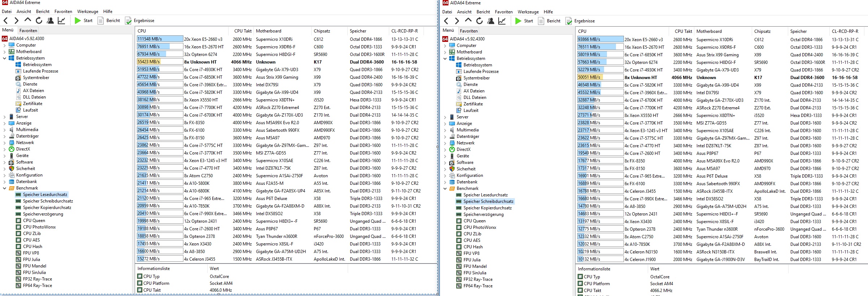Go up one level in left window toolbar

click(28, 20)
